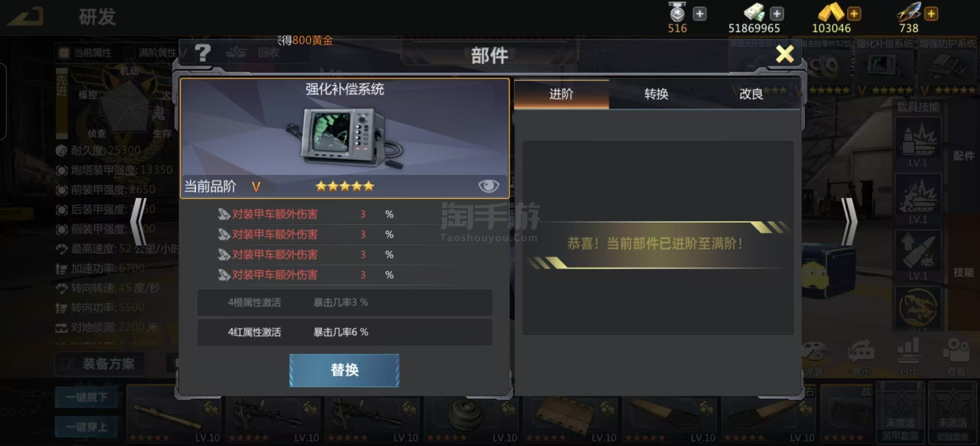Click the 4红属性激活 attribute row
The image size is (980, 446).
click(x=345, y=332)
